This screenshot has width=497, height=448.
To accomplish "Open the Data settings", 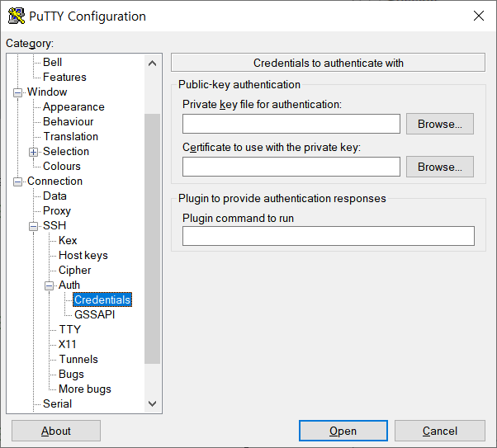I will pyautogui.click(x=54, y=196).
